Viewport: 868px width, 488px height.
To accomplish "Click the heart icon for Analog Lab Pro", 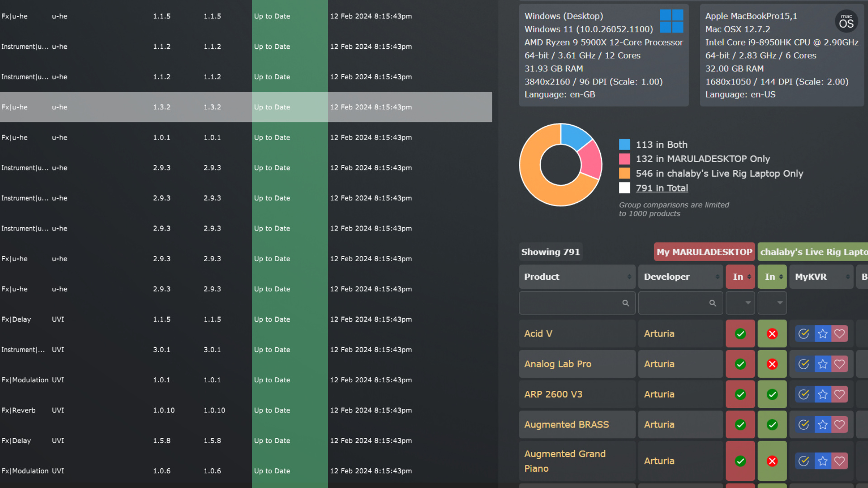I will point(840,364).
